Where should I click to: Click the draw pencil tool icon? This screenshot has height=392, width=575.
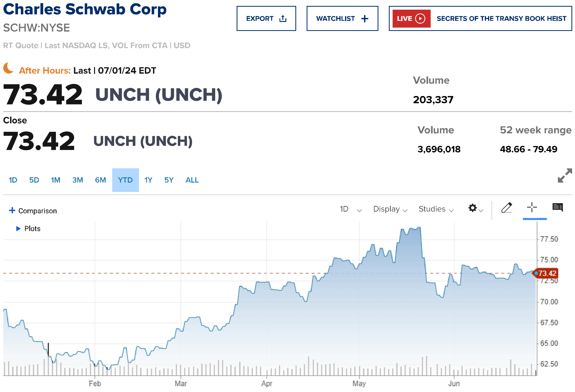pyautogui.click(x=506, y=208)
